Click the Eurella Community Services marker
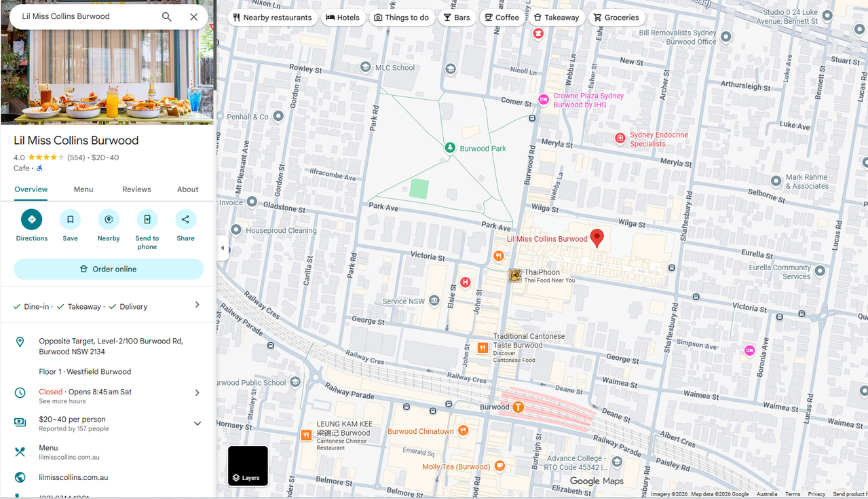Image resolution: width=868 pixels, height=499 pixels. click(x=820, y=271)
